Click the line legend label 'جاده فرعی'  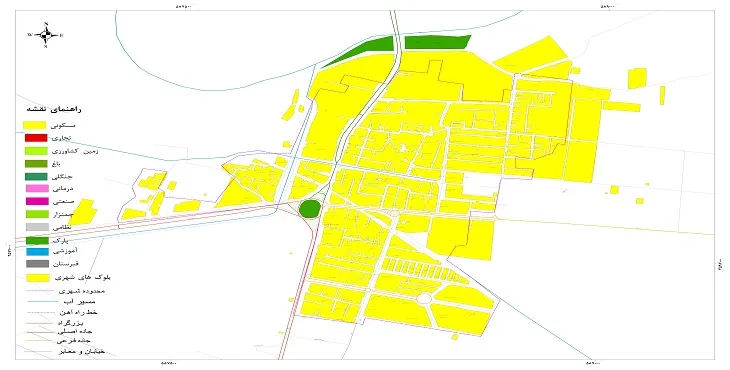[x=73, y=341]
